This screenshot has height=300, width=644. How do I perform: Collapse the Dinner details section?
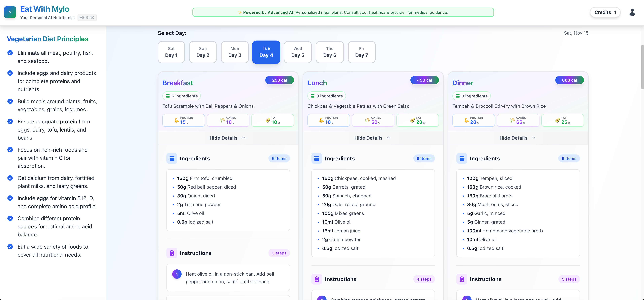tap(517, 138)
